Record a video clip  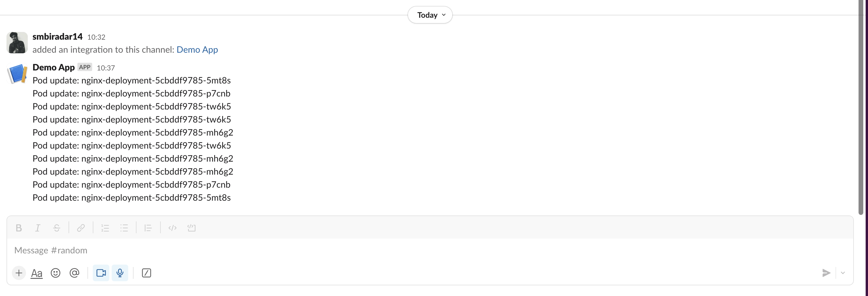pos(101,273)
